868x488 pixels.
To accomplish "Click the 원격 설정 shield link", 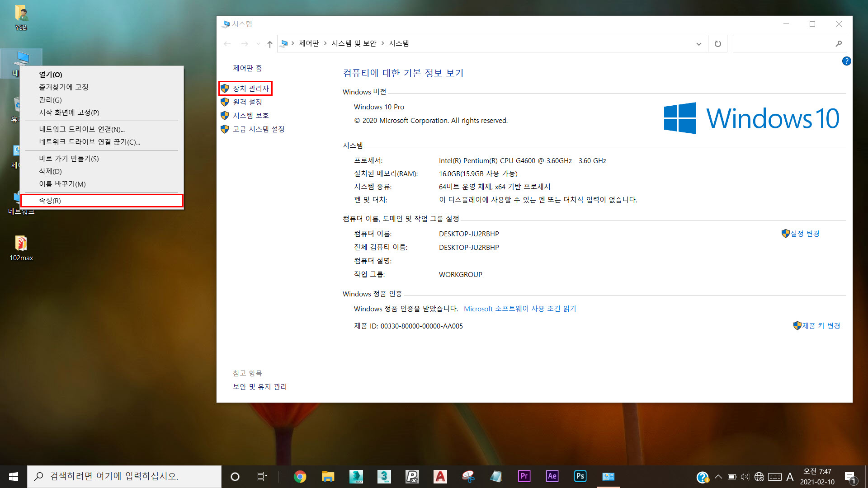I will [x=247, y=102].
